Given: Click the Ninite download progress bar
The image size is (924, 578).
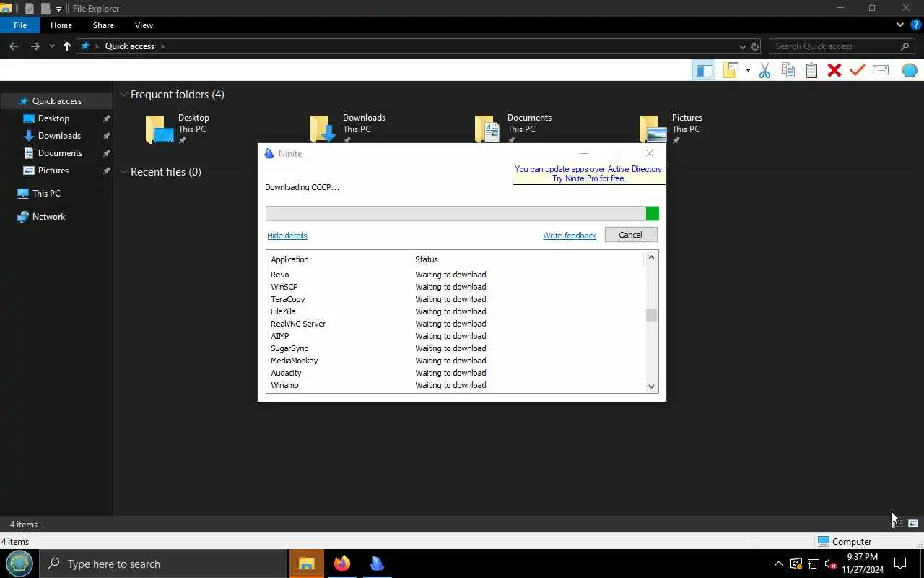Looking at the screenshot, I should (x=462, y=213).
